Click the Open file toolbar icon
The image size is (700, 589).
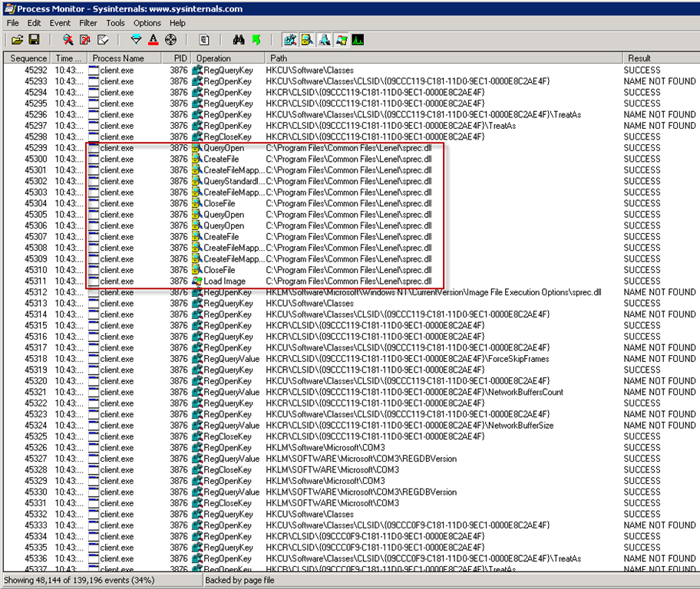click(17, 39)
